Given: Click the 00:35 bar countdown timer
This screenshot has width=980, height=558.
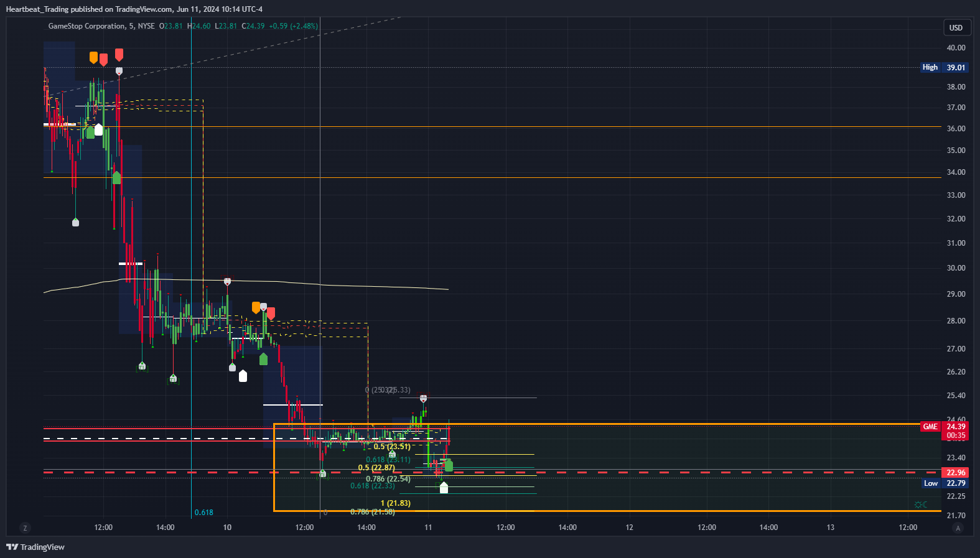Looking at the screenshot, I should tap(956, 435).
